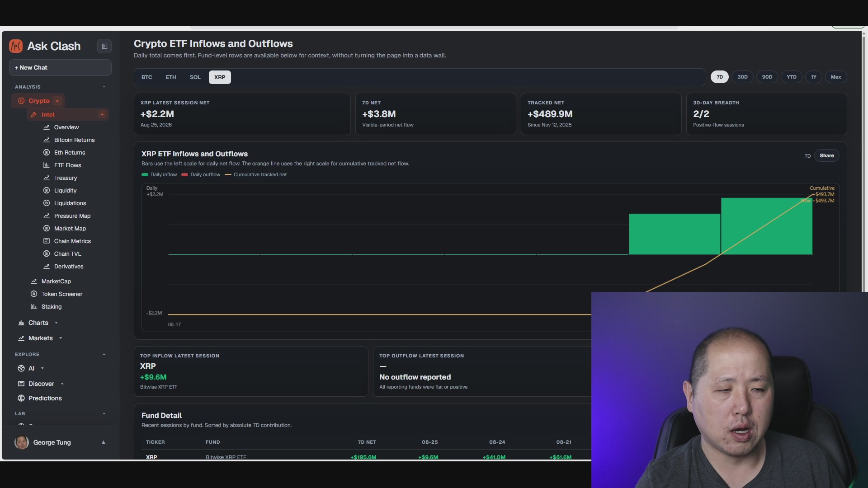Click the Token Screener icon
The height and width of the screenshot is (488, 868).
(34, 294)
